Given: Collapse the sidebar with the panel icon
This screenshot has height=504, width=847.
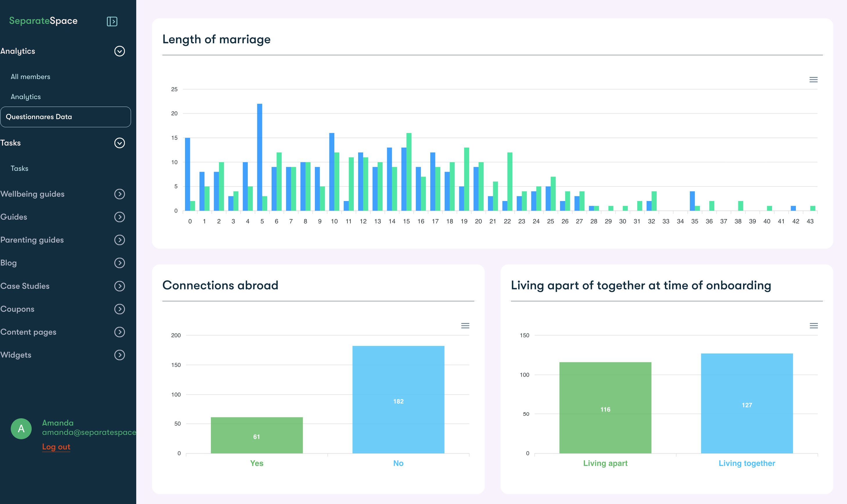Looking at the screenshot, I should (112, 21).
